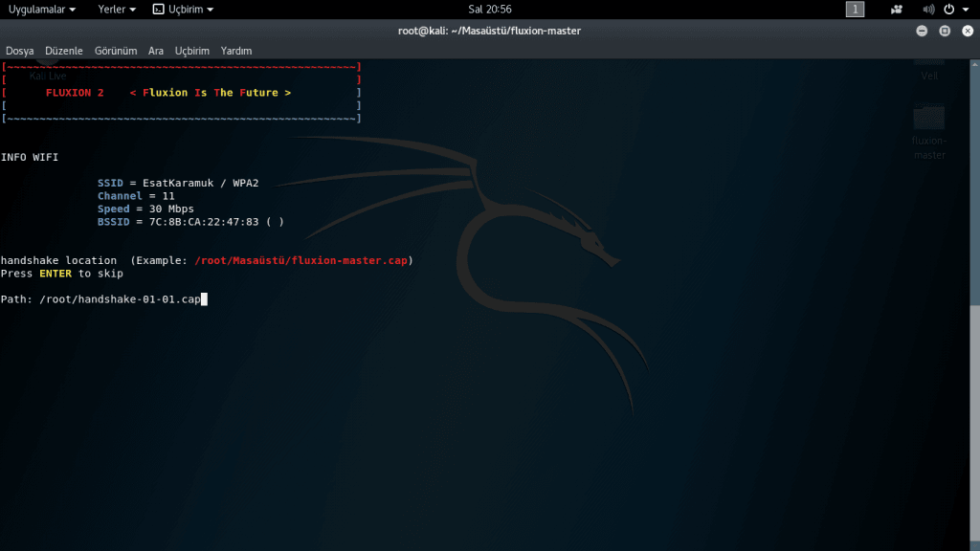The image size is (980, 551).
Task: Click the terminal icon beside Uçbirim
Action: (x=159, y=10)
